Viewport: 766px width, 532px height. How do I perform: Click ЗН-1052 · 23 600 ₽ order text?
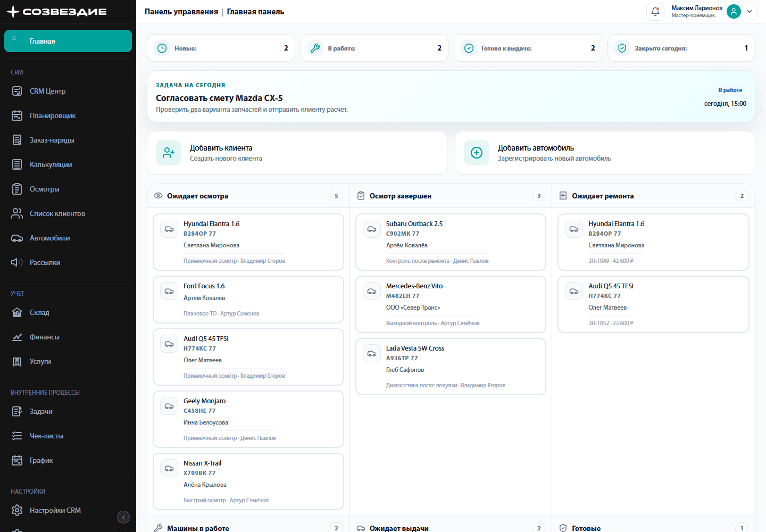[x=611, y=323]
